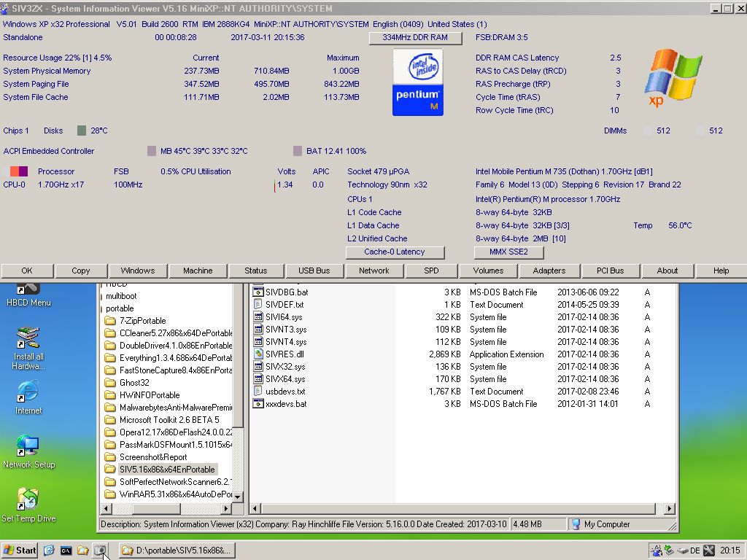Open the HBCD Menu desktop shortcut

tap(28, 295)
